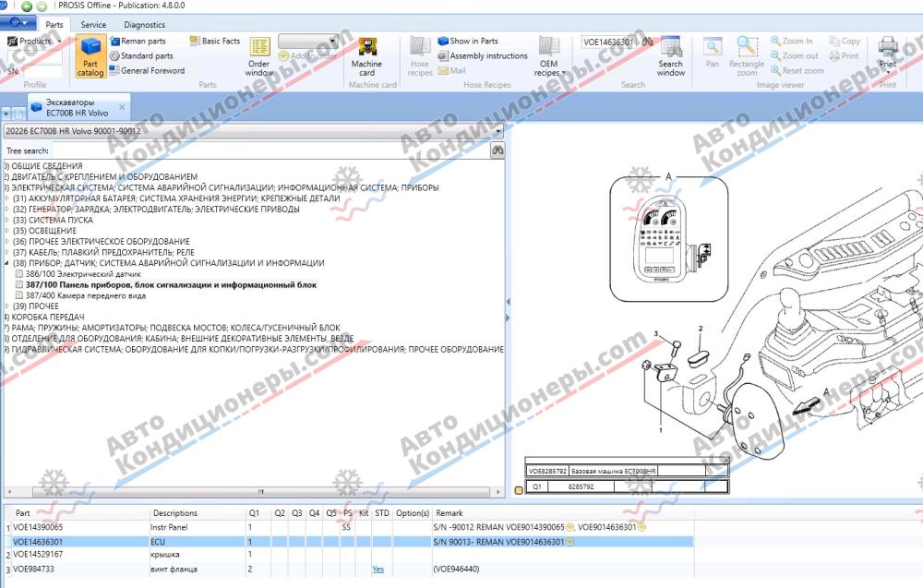Click the Yes link in STD column
923x588 pixels.
click(378, 570)
